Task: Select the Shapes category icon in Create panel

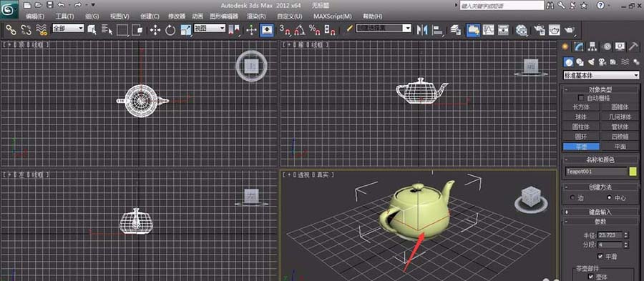Action: pyautogui.click(x=580, y=62)
